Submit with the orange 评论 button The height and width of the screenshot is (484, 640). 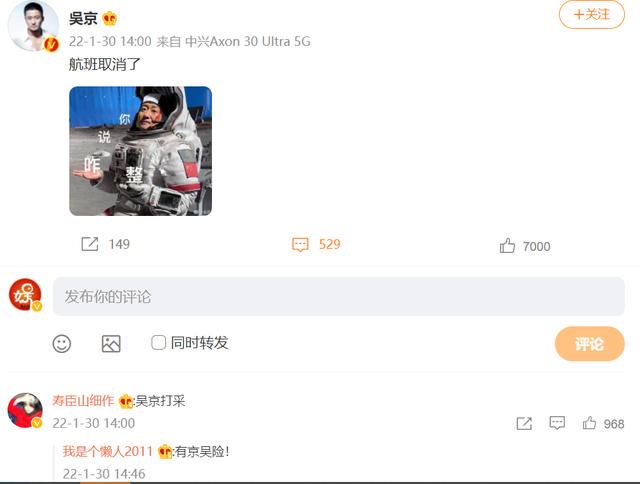click(x=589, y=344)
